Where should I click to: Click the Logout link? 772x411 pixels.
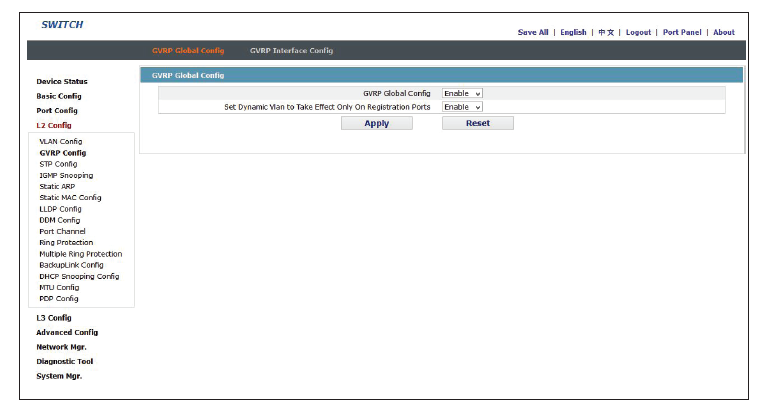[638, 32]
